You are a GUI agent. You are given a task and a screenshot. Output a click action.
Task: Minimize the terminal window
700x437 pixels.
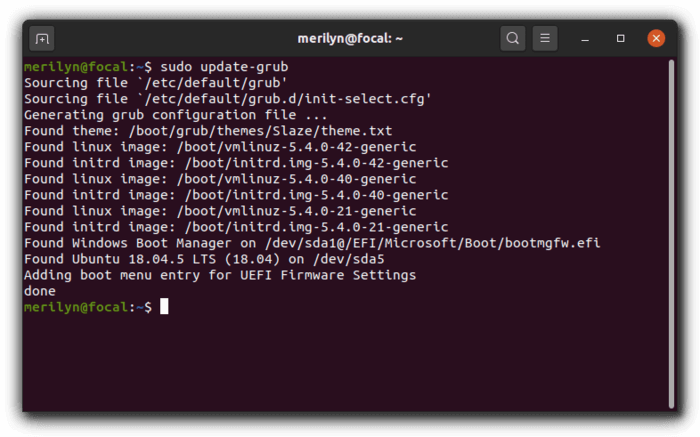pyautogui.click(x=585, y=39)
